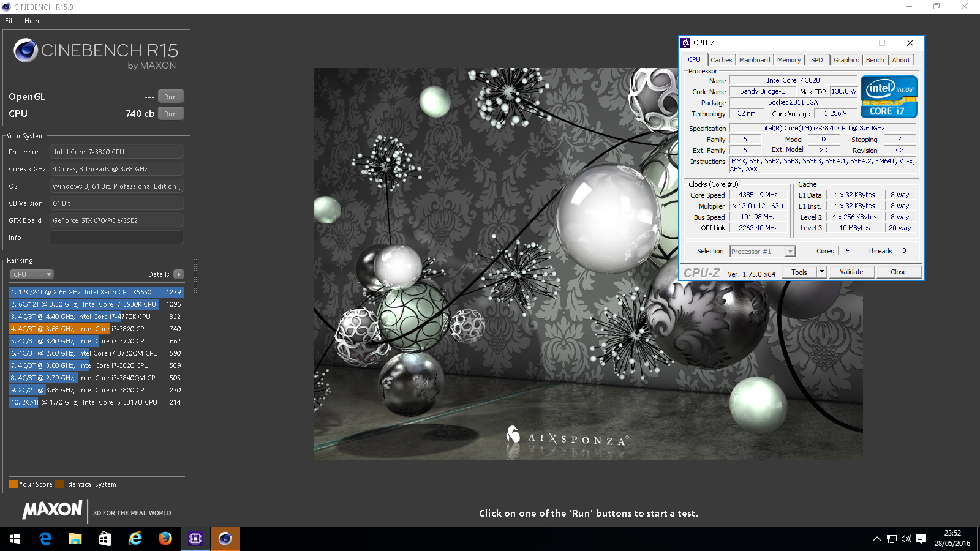Open File Explorer from the taskbar

point(75,539)
